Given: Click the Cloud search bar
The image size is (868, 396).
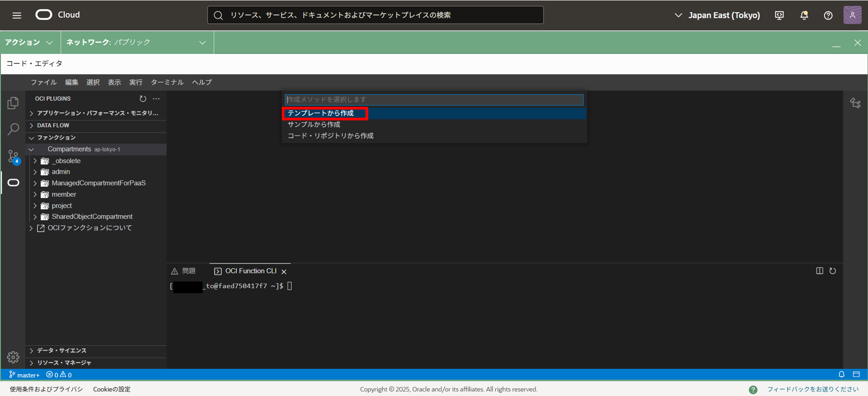Looking at the screenshot, I should coord(375,15).
